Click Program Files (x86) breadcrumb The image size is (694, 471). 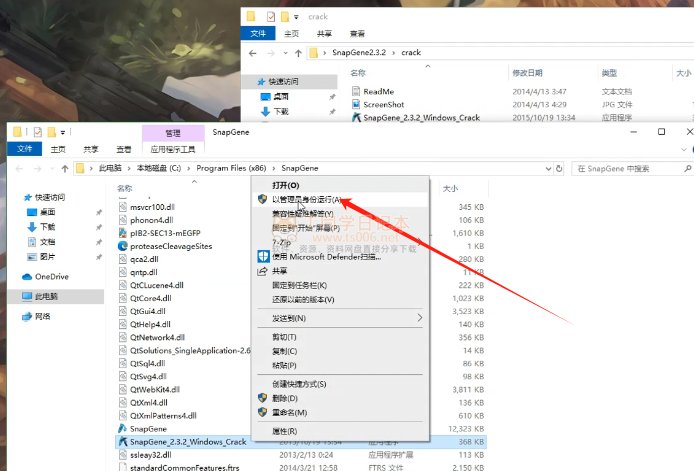pos(231,168)
